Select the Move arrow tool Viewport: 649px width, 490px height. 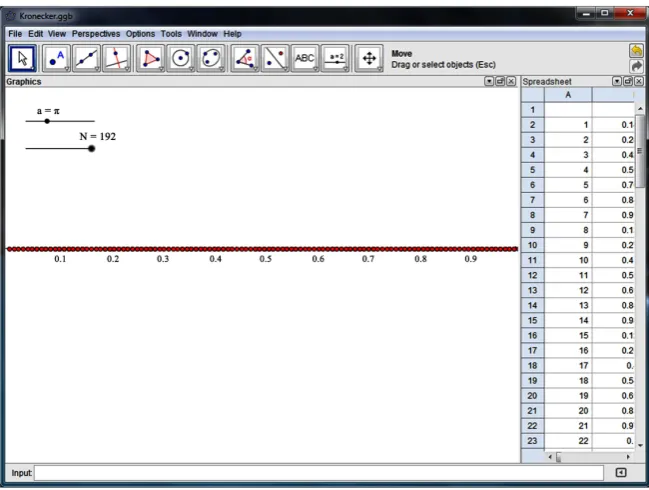click(22, 58)
